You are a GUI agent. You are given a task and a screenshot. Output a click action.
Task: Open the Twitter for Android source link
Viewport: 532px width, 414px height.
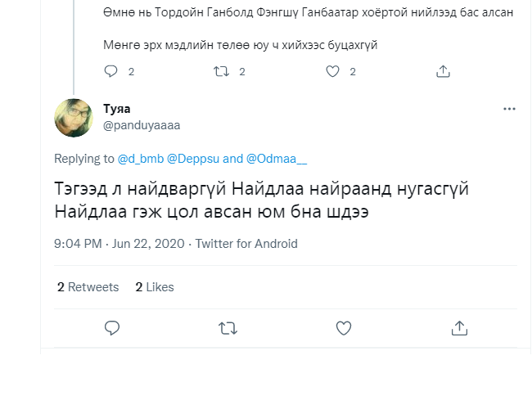pos(246,244)
